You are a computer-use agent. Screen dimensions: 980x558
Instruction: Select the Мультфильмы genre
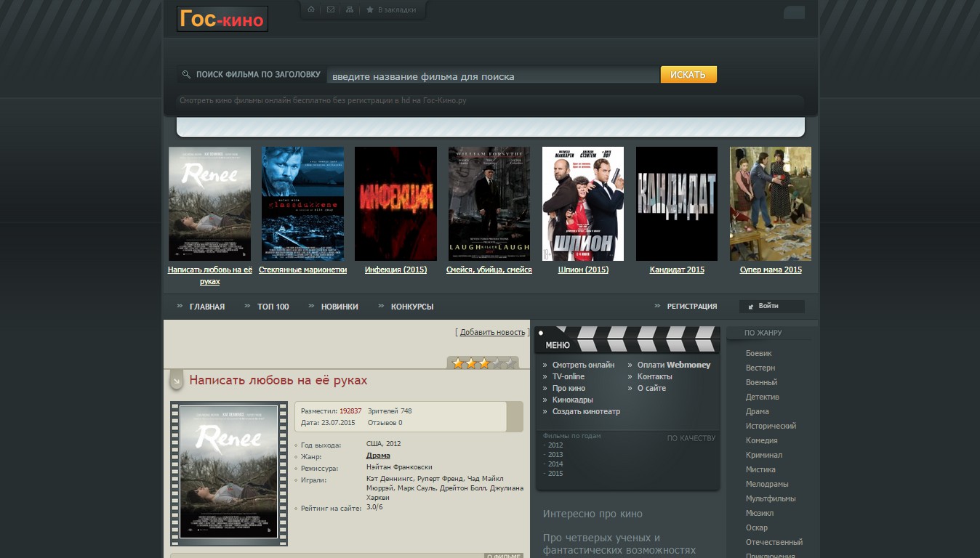[771, 498]
